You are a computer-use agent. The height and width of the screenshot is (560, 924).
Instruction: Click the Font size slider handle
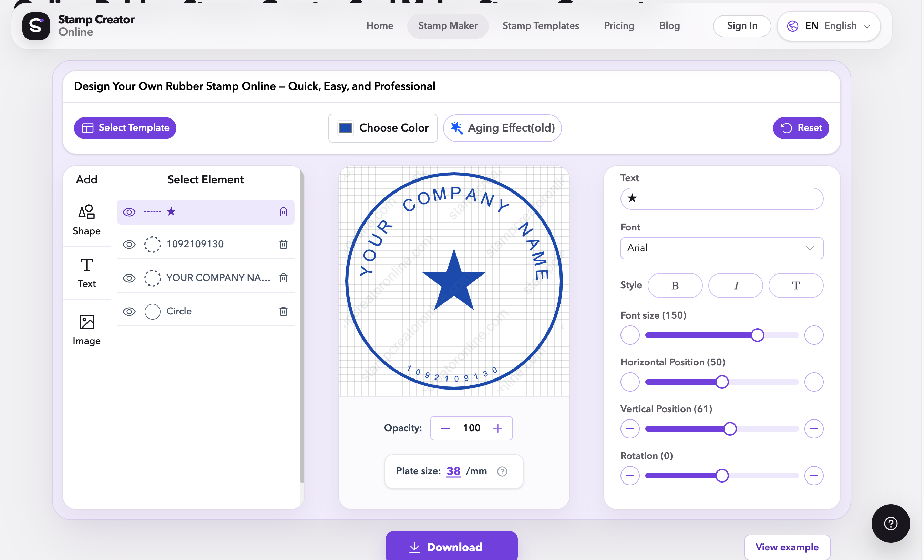click(758, 335)
